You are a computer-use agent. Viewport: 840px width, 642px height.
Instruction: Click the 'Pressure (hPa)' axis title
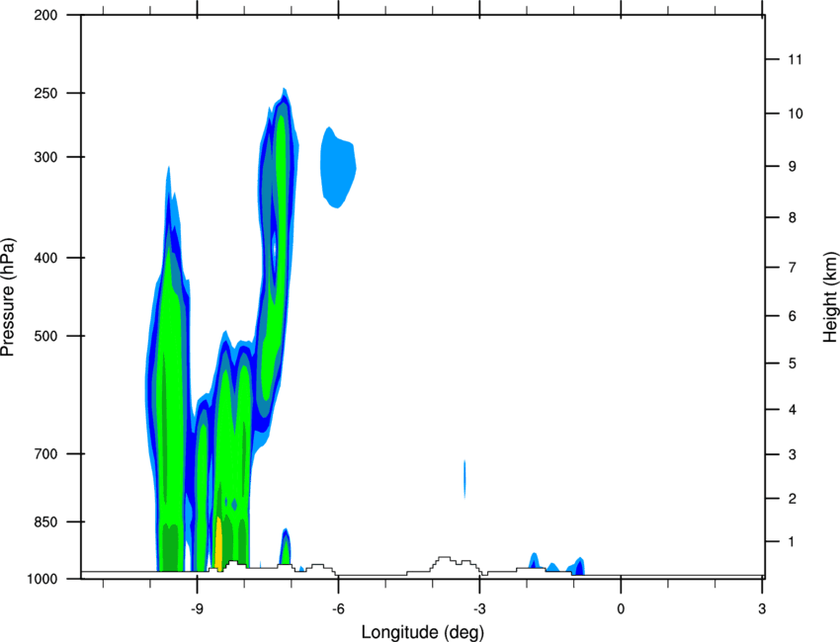9,297
